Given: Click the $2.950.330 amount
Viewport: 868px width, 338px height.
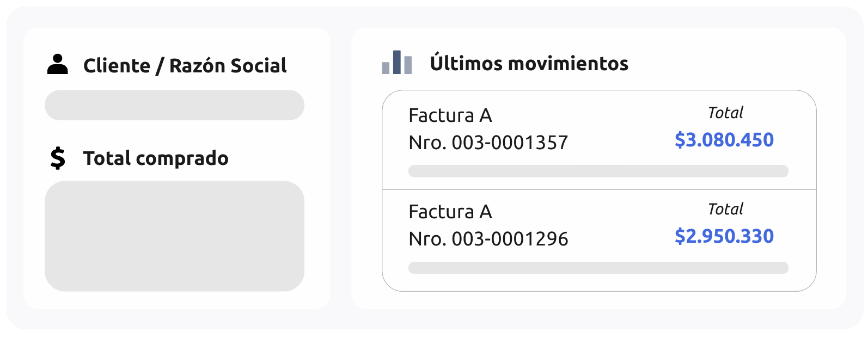Looking at the screenshot, I should coord(724,236).
